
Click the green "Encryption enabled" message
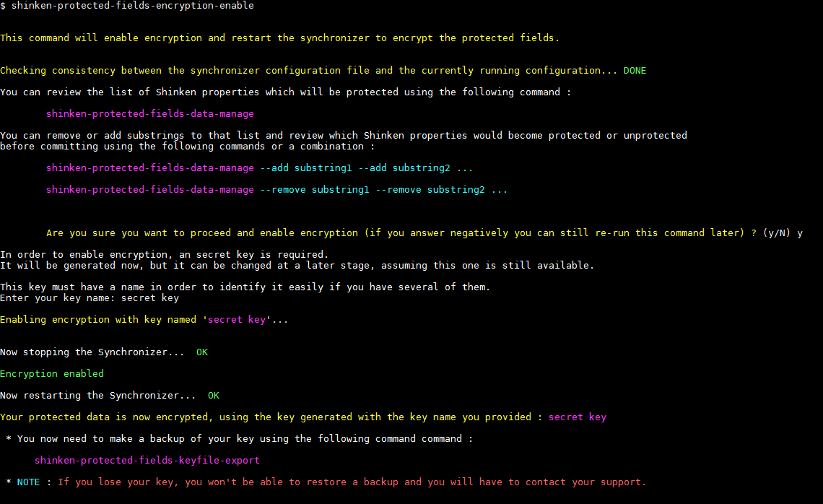pyautogui.click(x=52, y=374)
